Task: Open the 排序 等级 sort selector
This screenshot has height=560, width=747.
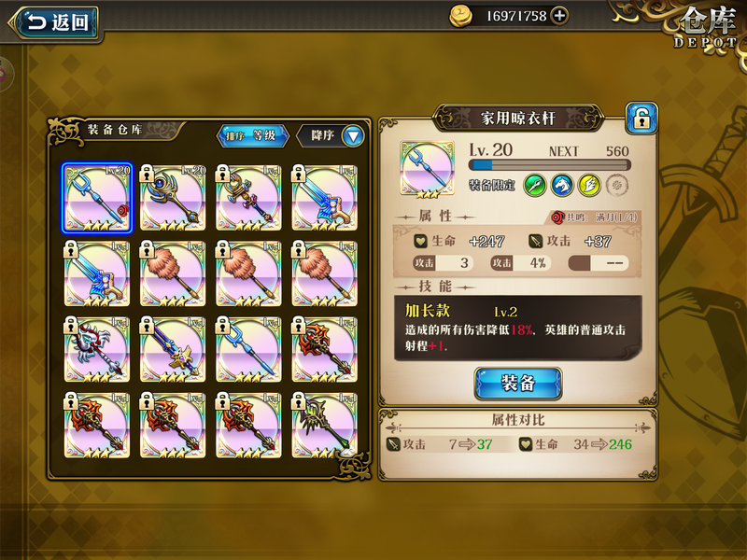Action: pyautogui.click(x=252, y=135)
